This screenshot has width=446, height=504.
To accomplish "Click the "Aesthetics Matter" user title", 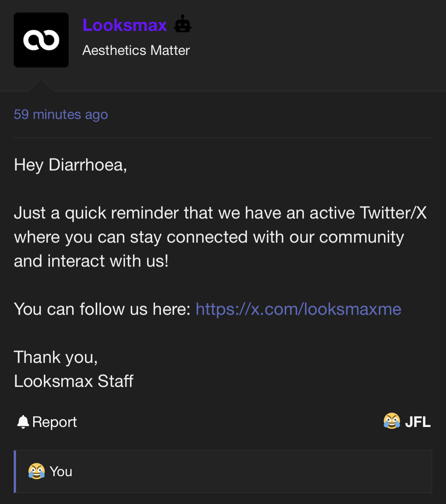I will (136, 50).
